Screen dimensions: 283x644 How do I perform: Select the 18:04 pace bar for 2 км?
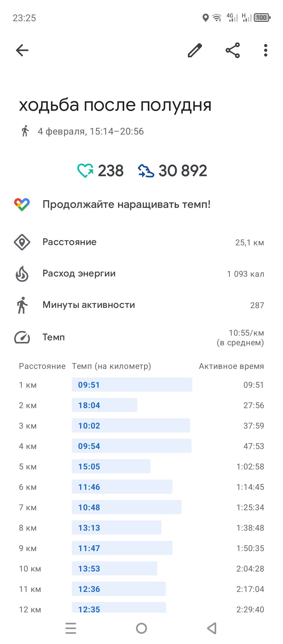click(105, 405)
